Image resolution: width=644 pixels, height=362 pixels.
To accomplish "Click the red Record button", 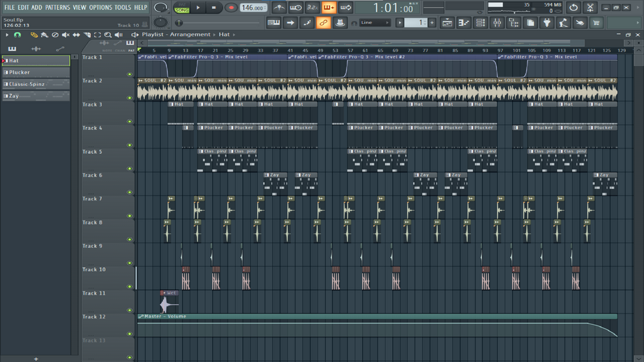I will 231,8.
